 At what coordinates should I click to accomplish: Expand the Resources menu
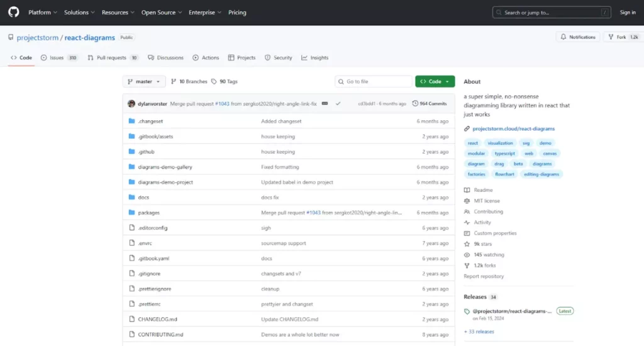(118, 13)
